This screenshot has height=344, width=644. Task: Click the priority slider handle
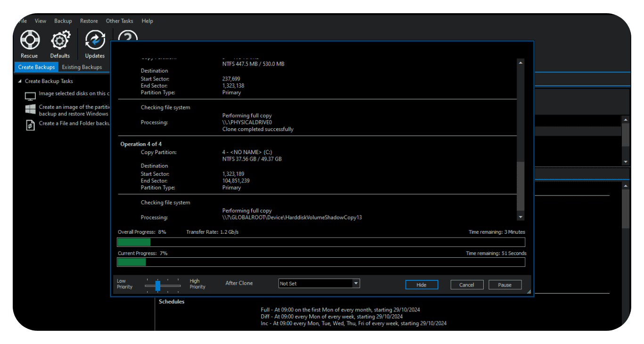(158, 286)
